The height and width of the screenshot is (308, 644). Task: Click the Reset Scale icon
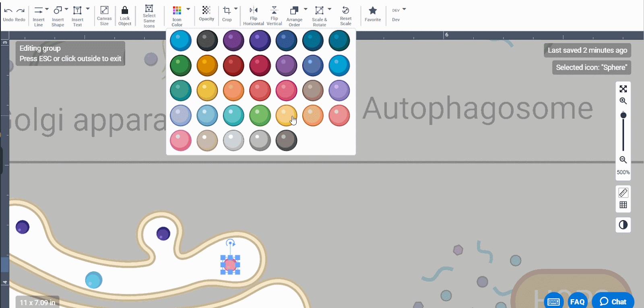(345, 10)
